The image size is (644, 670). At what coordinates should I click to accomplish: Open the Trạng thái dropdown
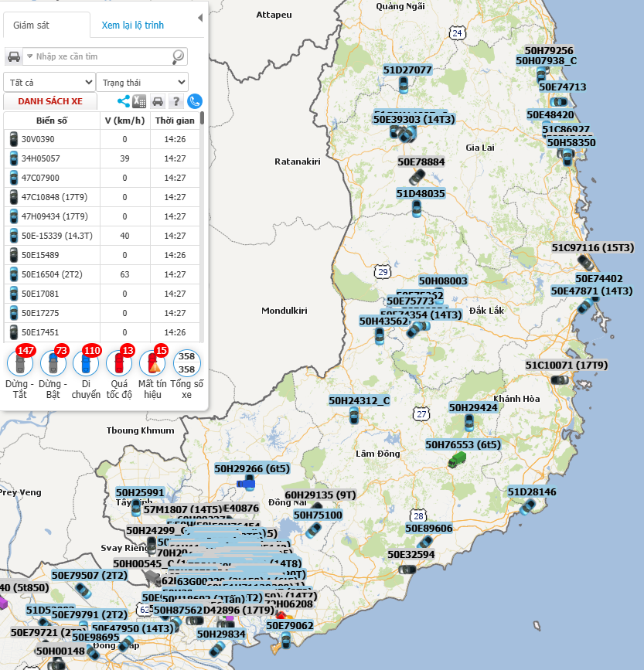(x=142, y=82)
